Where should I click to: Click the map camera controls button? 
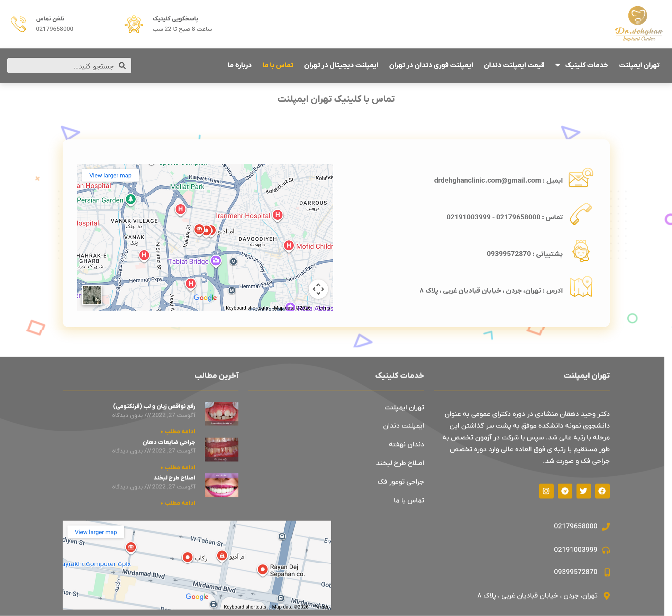click(x=318, y=289)
